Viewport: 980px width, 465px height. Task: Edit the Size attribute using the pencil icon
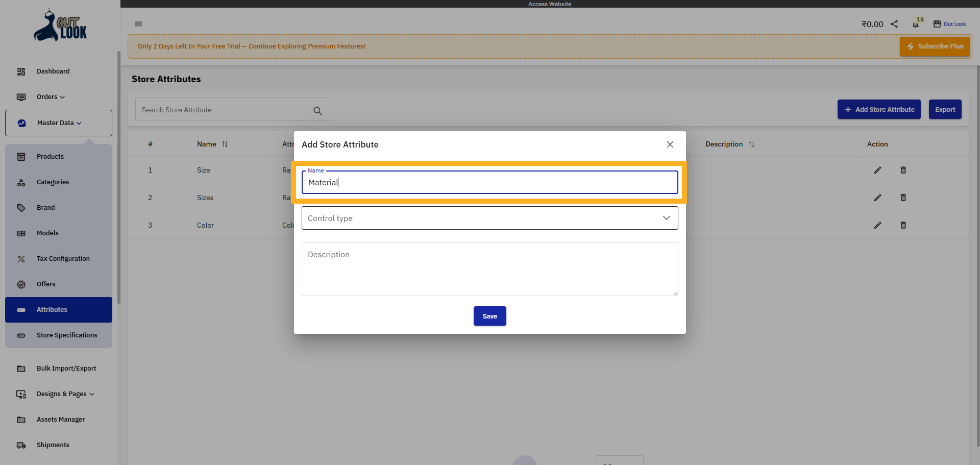tap(877, 170)
